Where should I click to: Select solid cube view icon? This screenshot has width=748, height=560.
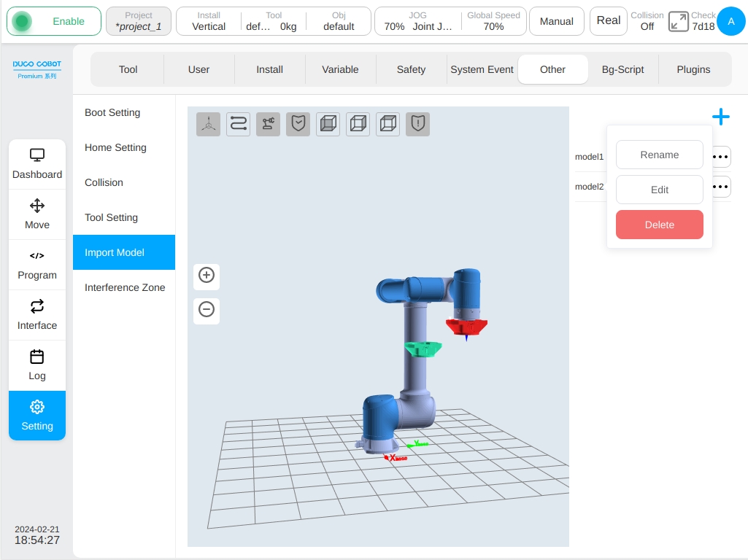pos(328,125)
